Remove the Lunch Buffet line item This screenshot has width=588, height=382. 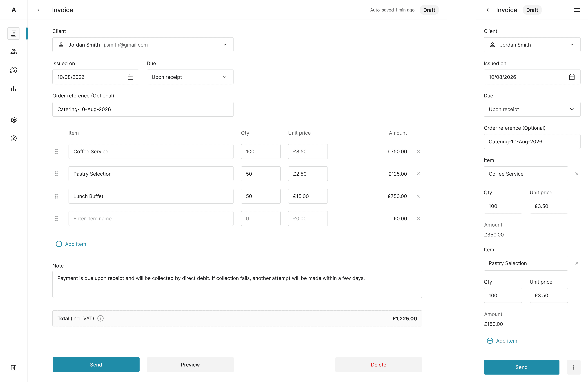pyautogui.click(x=418, y=196)
